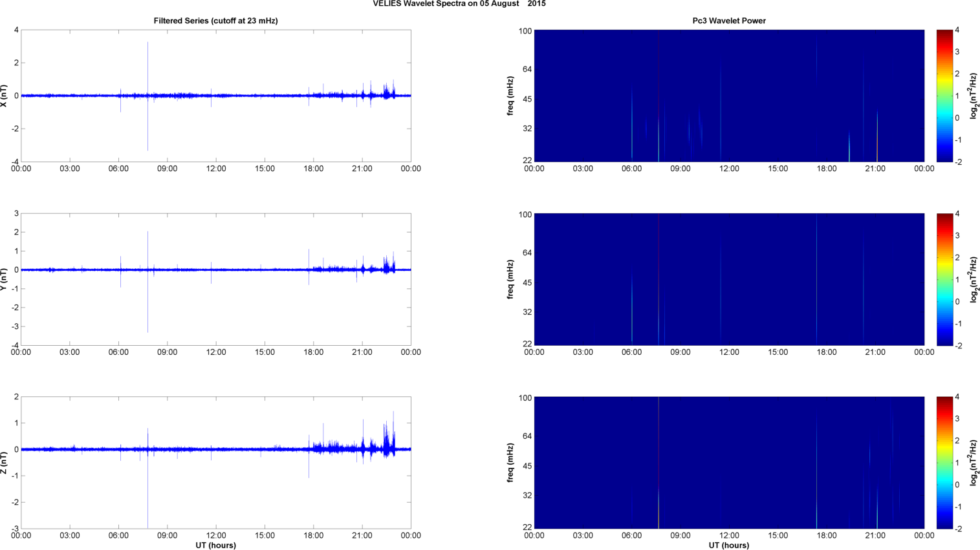Click the 3 tick on Y series y-axis
This screenshot has width=980, height=550.
pos(16,214)
